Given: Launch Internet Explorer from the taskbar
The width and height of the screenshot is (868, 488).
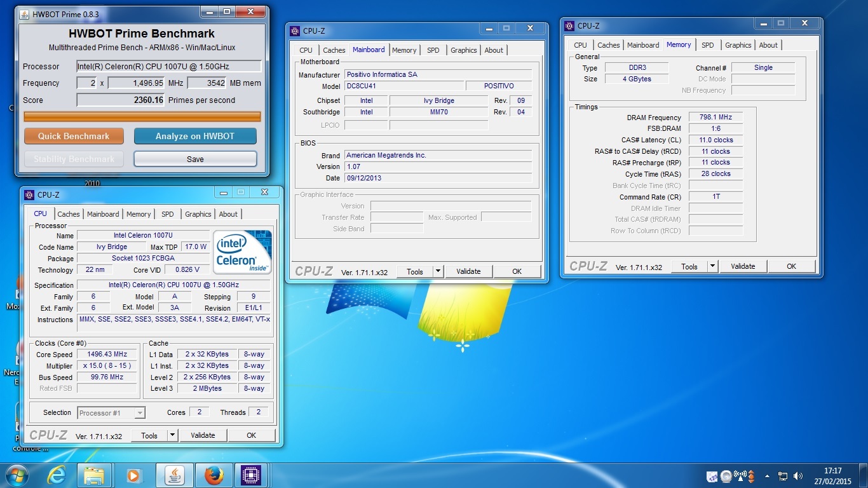Looking at the screenshot, I should coord(56,475).
